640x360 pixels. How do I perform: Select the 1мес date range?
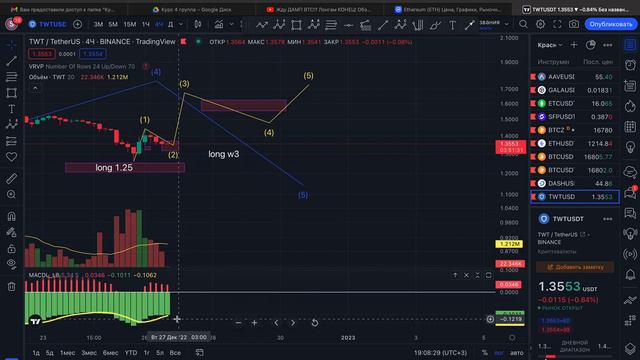click(67, 353)
